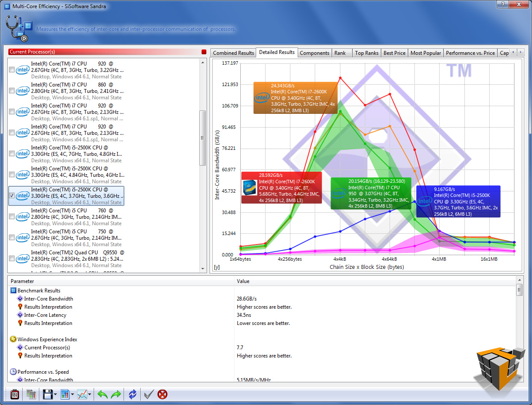
Task: Click the line graph view icon
Action: [x=82, y=394]
